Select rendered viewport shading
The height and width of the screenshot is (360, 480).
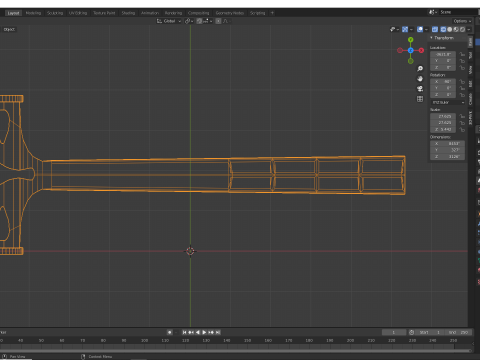click(462, 29)
